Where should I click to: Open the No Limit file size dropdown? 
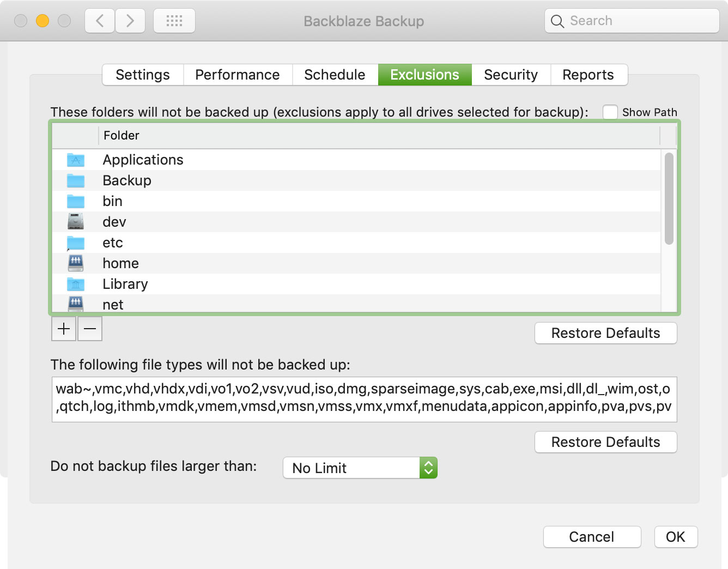coord(360,468)
